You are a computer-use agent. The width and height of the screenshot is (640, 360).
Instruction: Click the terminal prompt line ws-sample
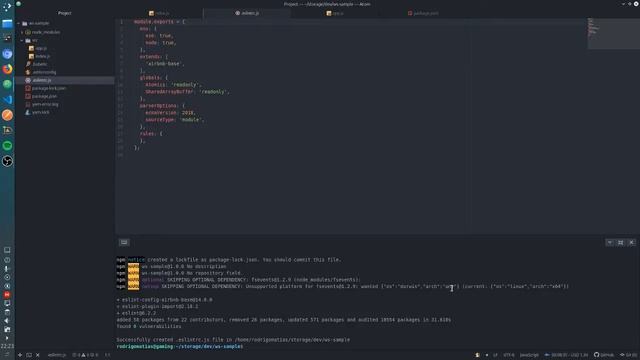[180, 347]
